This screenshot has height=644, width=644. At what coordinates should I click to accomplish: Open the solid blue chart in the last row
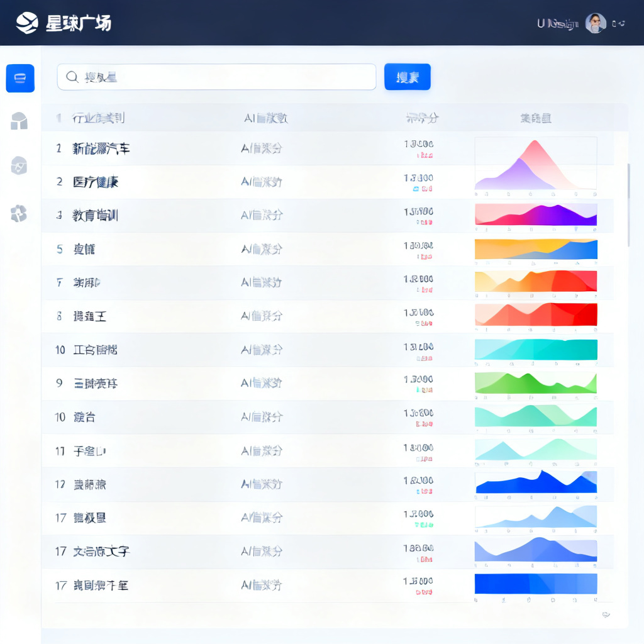pos(536,584)
